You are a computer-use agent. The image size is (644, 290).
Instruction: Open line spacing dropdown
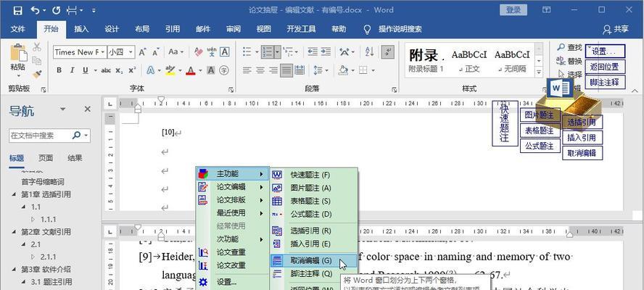[321, 70]
